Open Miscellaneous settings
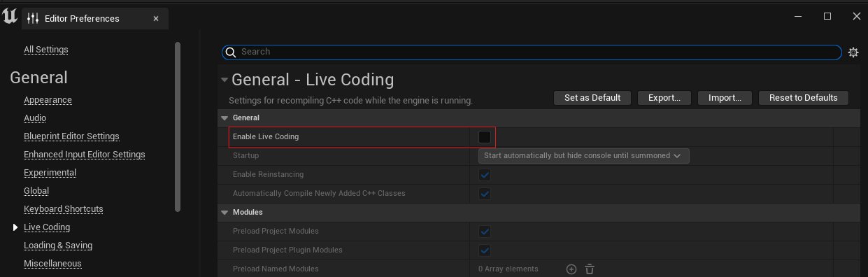This screenshot has height=277, width=868. click(x=52, y=264)
